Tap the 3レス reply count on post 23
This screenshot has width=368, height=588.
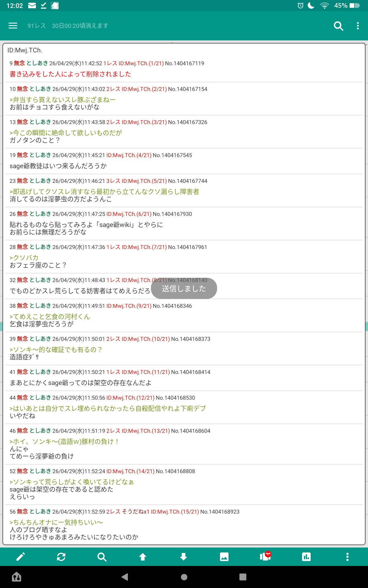(113, 181)
